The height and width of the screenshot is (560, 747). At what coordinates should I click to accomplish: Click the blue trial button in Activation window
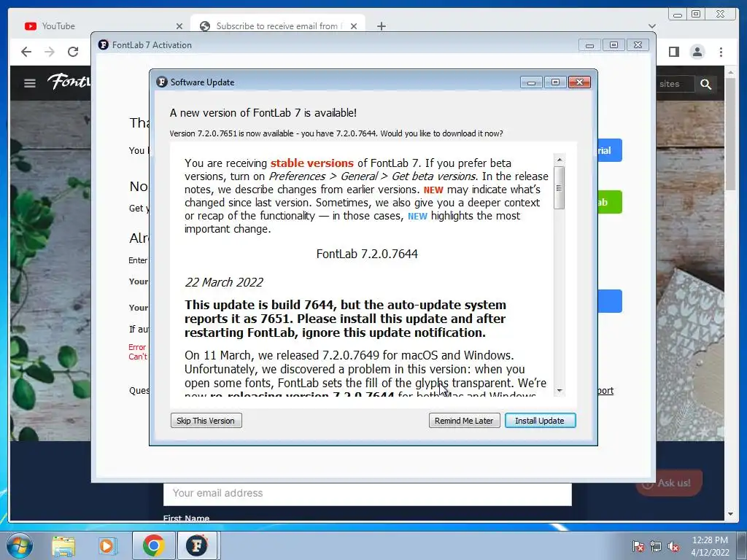(x=610, y=150)
